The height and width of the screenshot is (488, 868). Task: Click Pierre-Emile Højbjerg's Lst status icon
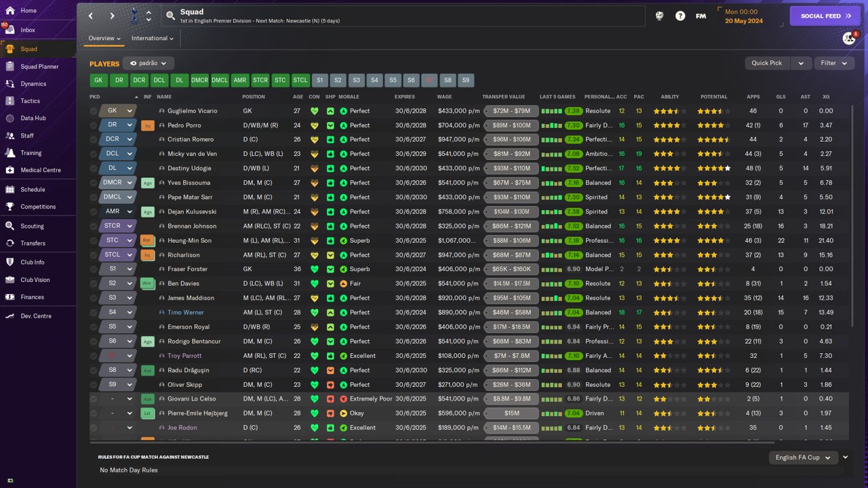tap(148, 413)
